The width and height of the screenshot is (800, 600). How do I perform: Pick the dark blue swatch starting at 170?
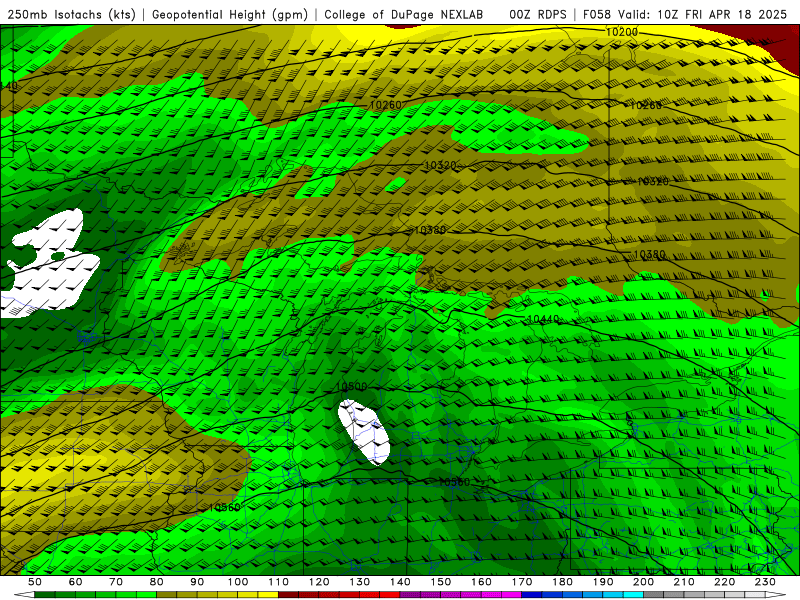click(532, 595)
